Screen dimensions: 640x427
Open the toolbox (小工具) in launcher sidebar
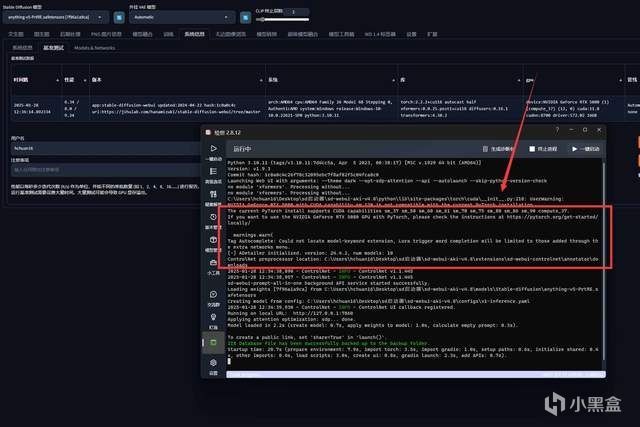point(213,263)
